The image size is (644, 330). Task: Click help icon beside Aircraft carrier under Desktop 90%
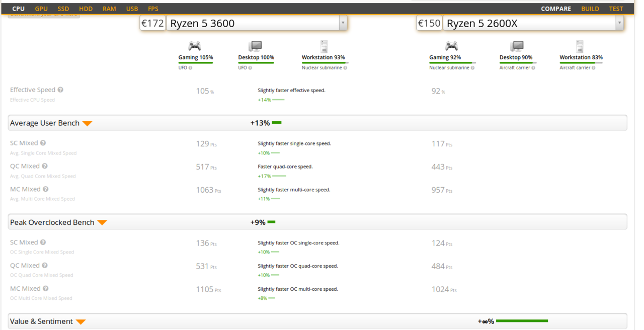pyautogui.click(x=534, y=68)
